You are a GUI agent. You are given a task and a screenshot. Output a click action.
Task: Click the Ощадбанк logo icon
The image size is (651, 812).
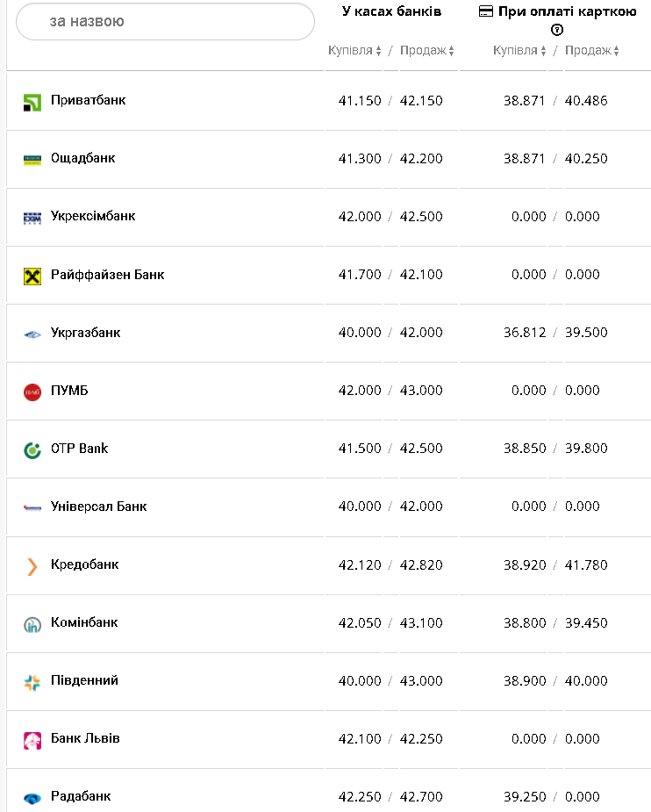32,160
